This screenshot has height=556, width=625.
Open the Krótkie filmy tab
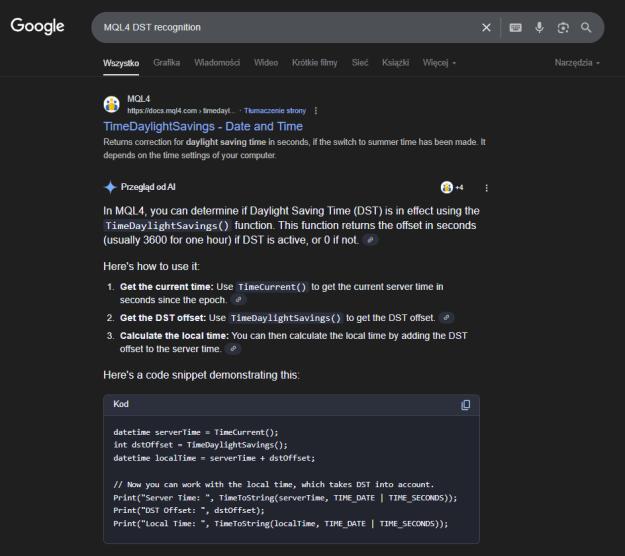click(x=314, y=63)
